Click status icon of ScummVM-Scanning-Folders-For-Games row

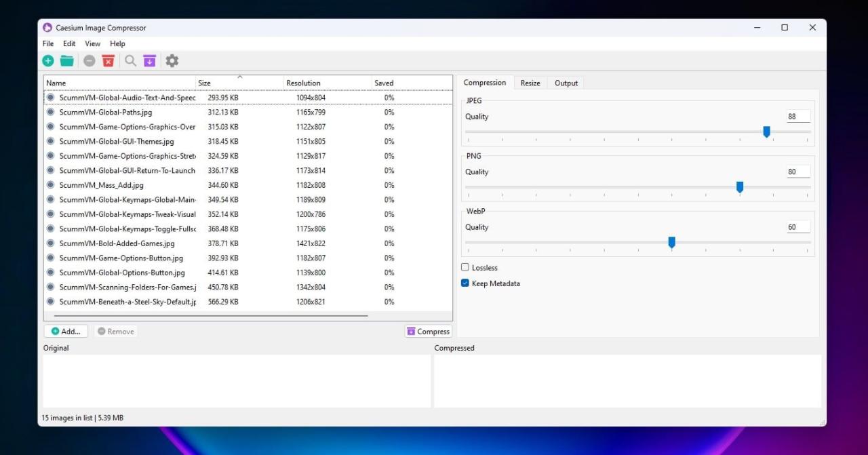click(50, 288)
